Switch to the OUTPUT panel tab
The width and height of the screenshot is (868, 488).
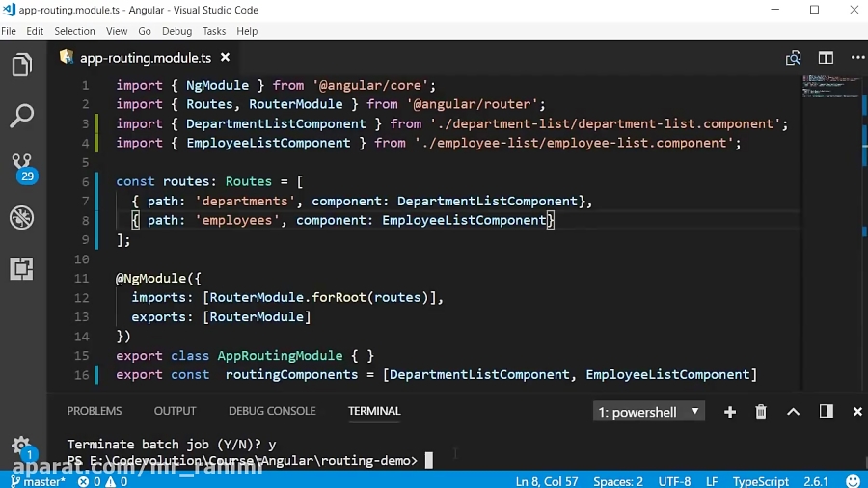[x=175, y=411]
